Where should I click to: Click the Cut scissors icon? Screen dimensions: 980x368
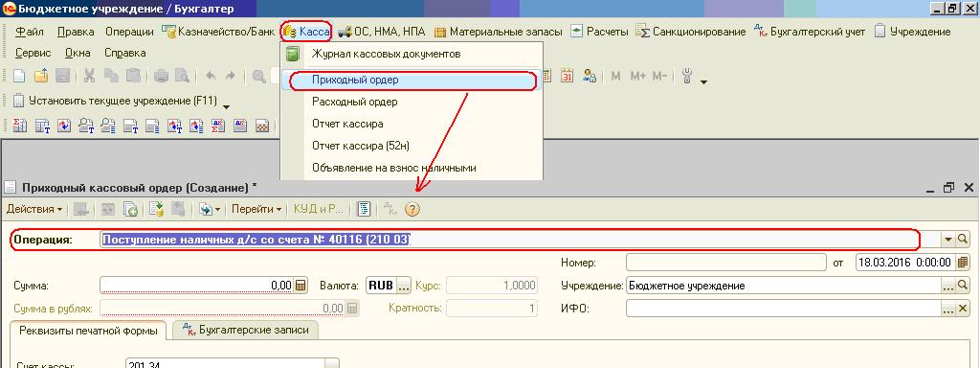coord(89,76)
